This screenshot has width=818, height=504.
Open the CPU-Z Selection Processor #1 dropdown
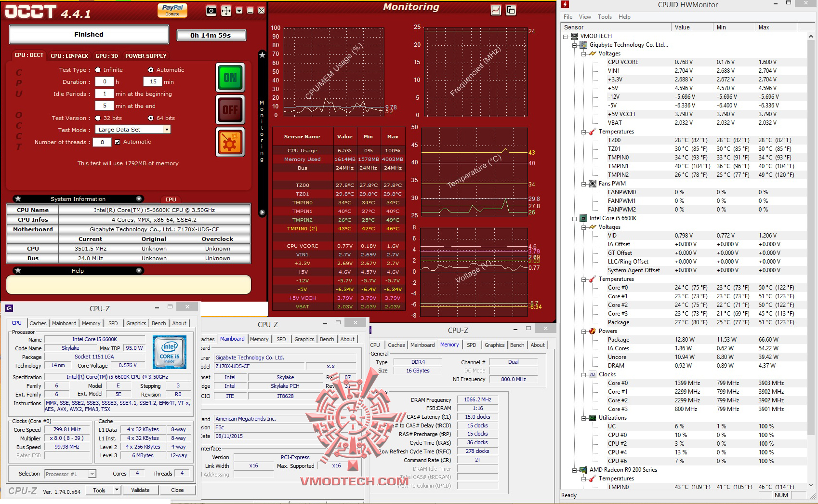coord(70,474)
